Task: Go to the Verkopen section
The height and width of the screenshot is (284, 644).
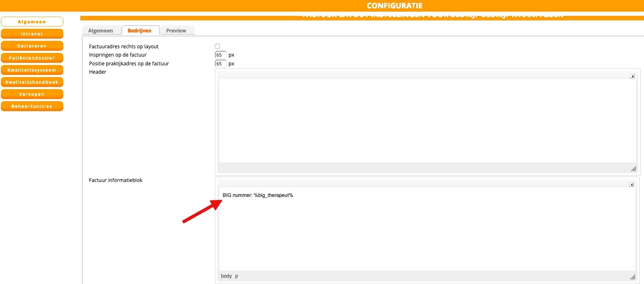Action: pos(32,94)
